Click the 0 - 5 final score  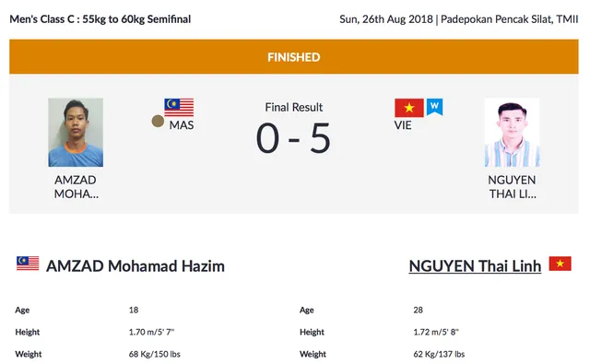pyautogui.click(x=293, y=138)
